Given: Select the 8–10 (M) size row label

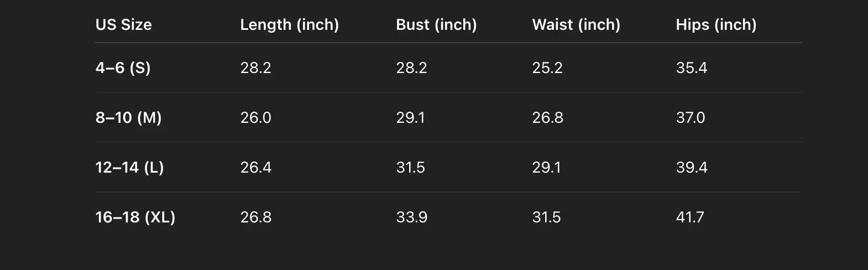Looking at the screenshot, I should click(128, 118).
